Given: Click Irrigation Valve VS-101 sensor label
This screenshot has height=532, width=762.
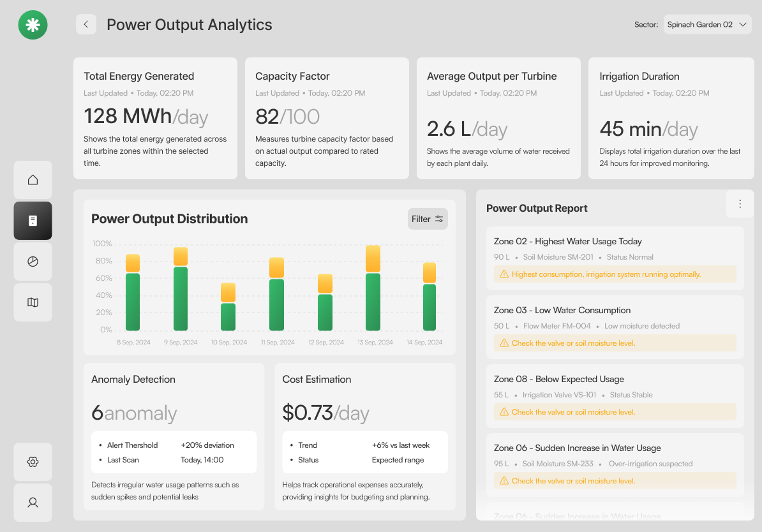Looking at the screenshot, I should click(x=559, y=395).
